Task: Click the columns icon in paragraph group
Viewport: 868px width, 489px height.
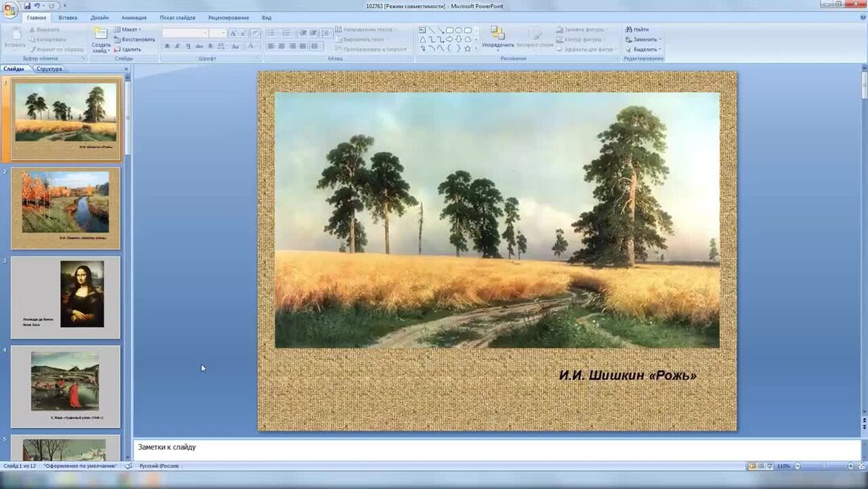Action: click(316, 47)
